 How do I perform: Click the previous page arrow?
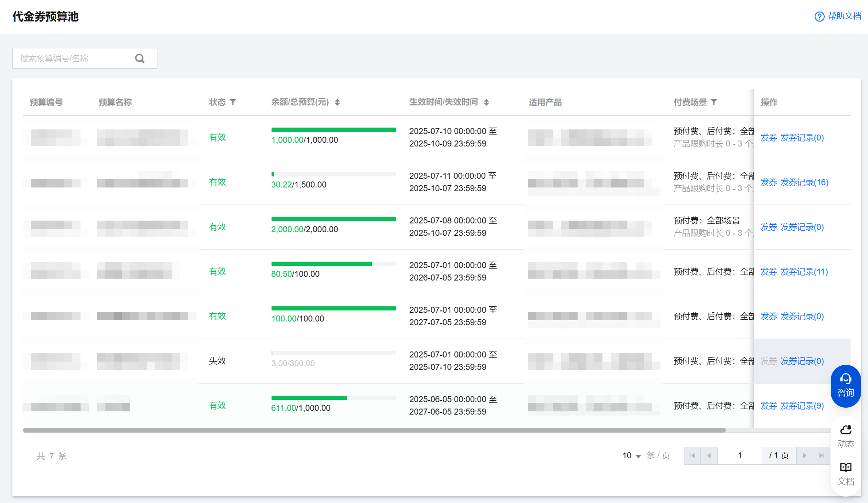pos(709,456)
